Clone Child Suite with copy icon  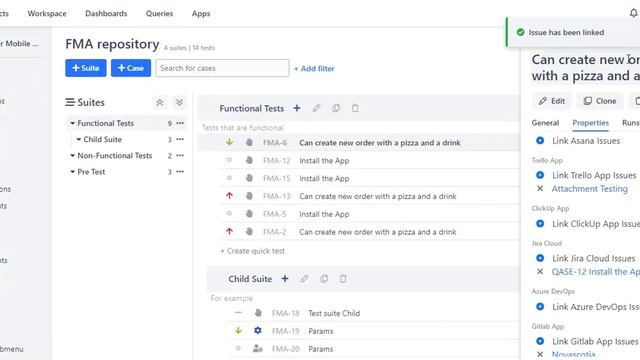coord(324,279)
